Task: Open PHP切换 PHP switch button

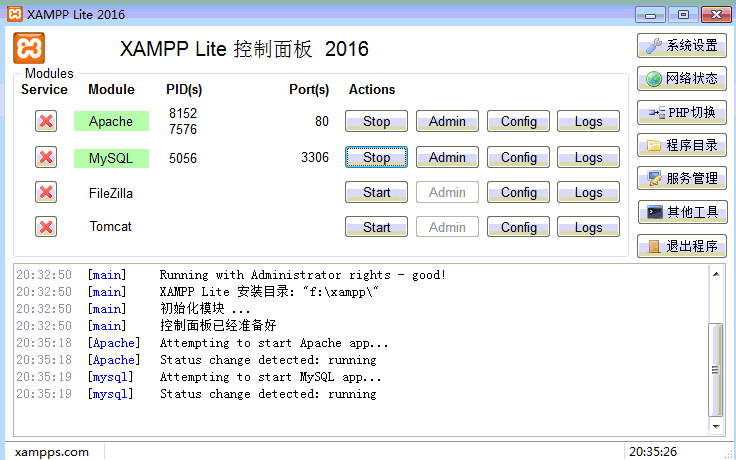Action: click(682, 112)
